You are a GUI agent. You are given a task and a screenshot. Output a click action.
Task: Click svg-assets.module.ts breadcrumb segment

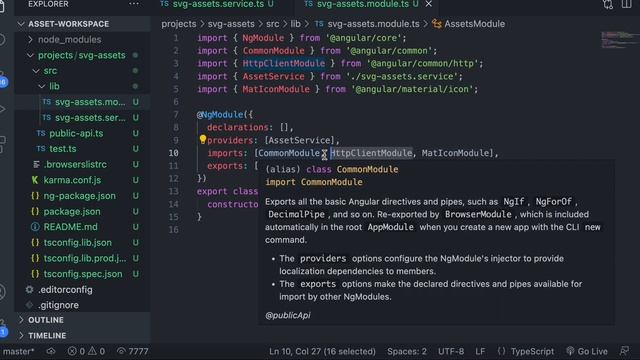(x=373, y=24)
